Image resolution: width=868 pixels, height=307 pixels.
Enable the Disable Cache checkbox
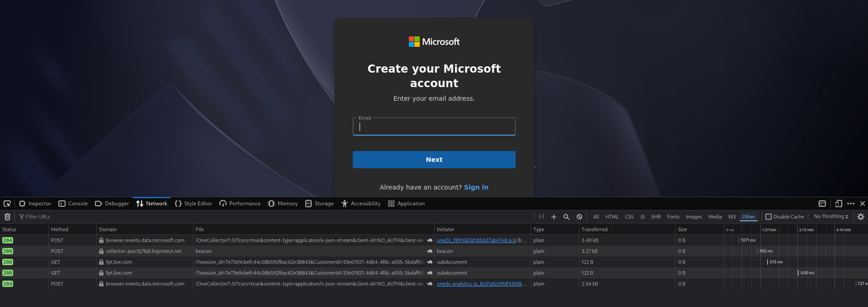(768, 217)
